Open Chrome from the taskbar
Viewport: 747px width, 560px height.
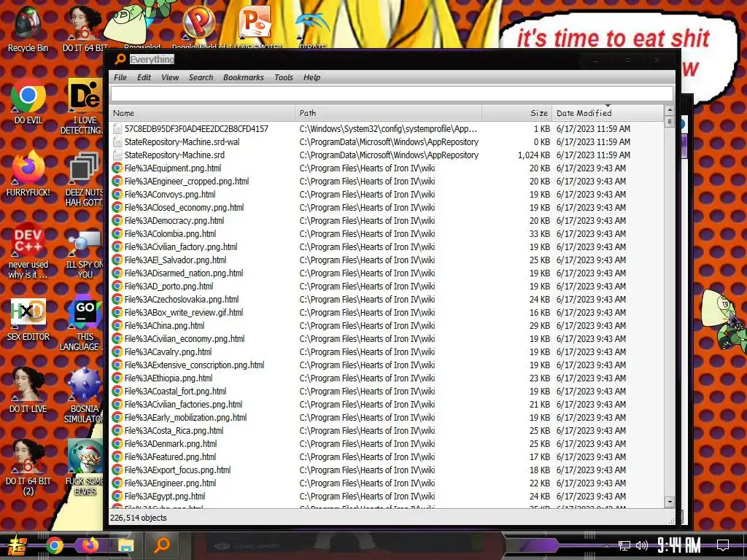54,545
